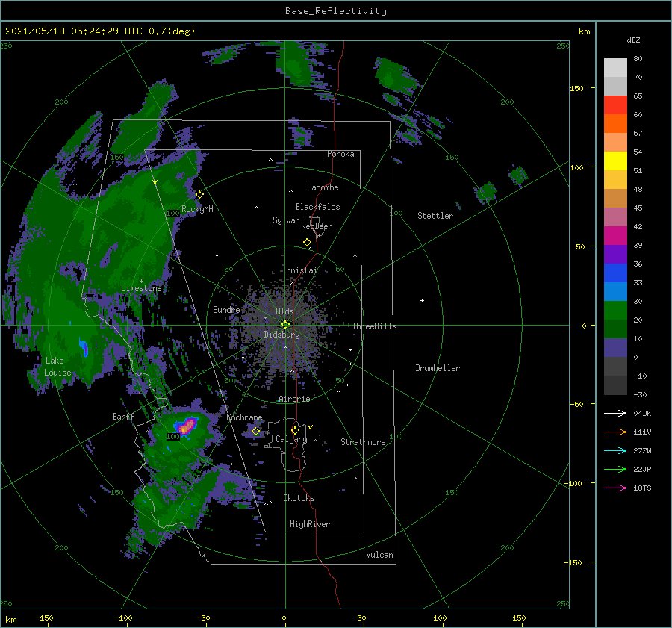Click the Lacombe city label

[323, 187]
